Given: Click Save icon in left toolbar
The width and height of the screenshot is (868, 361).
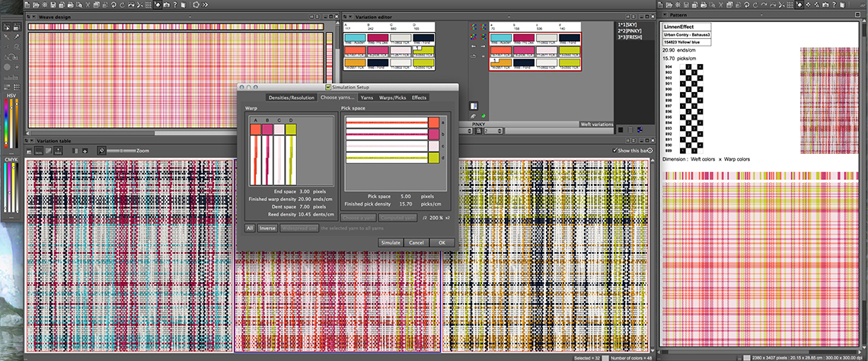Looking at the screenshot, I should coord(53,5).
